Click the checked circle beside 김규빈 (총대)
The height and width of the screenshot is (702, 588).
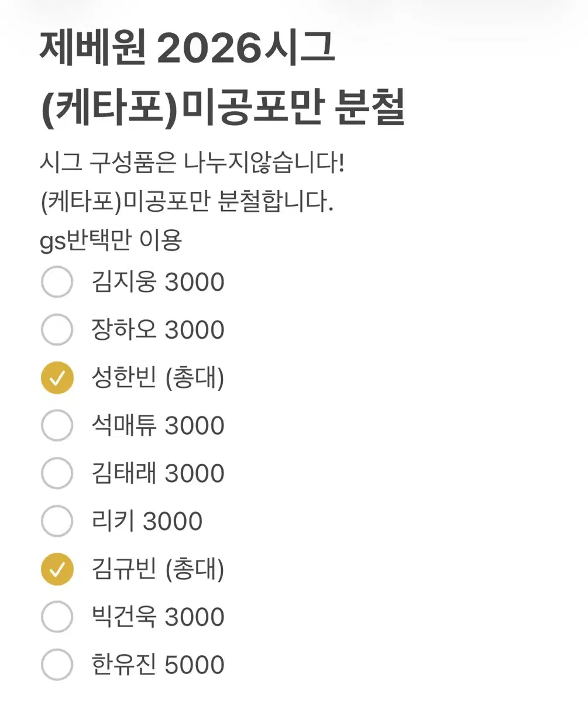point(57,569)
